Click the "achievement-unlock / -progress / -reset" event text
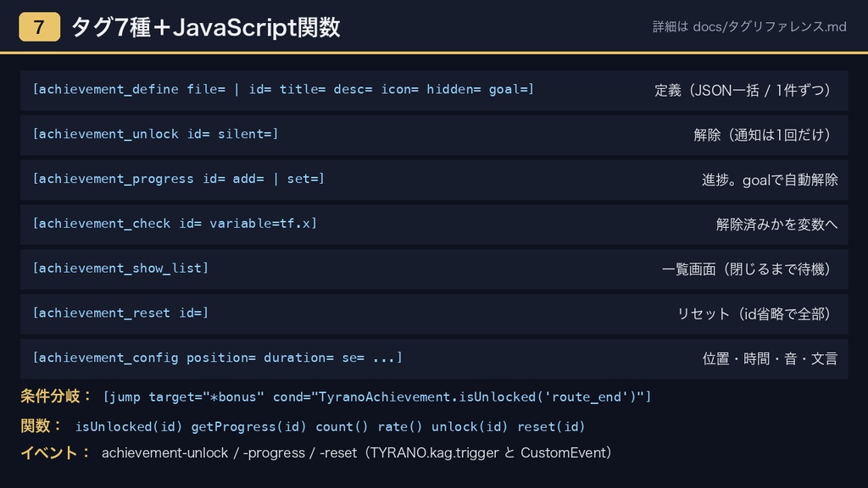This screenshot has height=488, width=868. 229,453
